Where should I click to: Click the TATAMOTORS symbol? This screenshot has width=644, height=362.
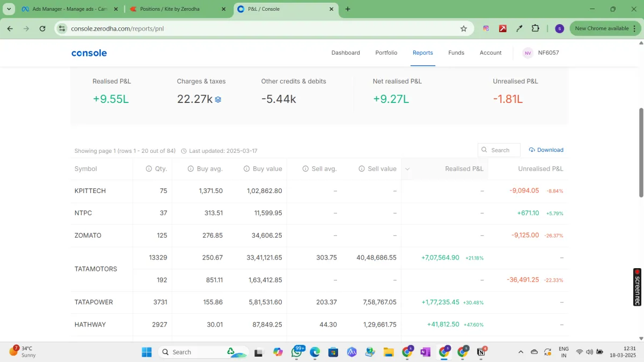coord(96,269)
